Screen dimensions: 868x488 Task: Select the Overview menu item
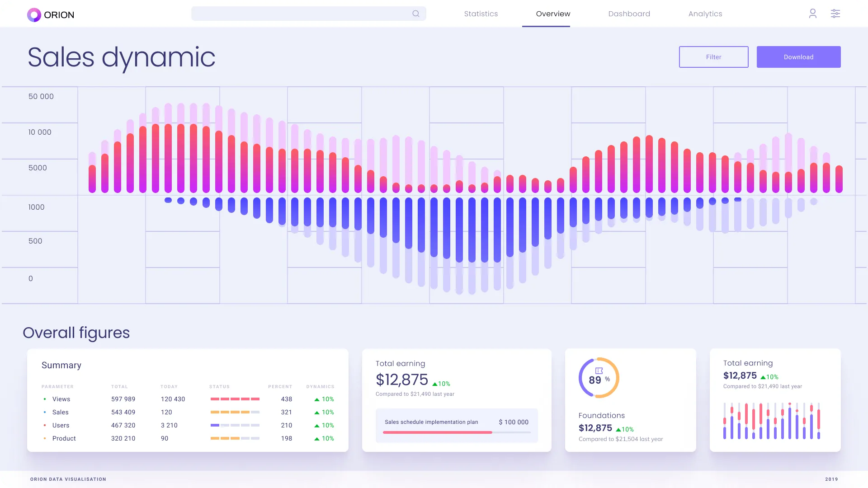(x=552, y=14)
